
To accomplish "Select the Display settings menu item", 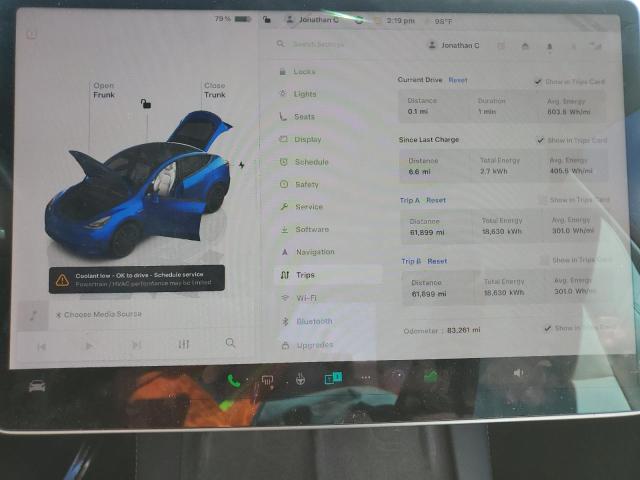I will tap(307, 139).
